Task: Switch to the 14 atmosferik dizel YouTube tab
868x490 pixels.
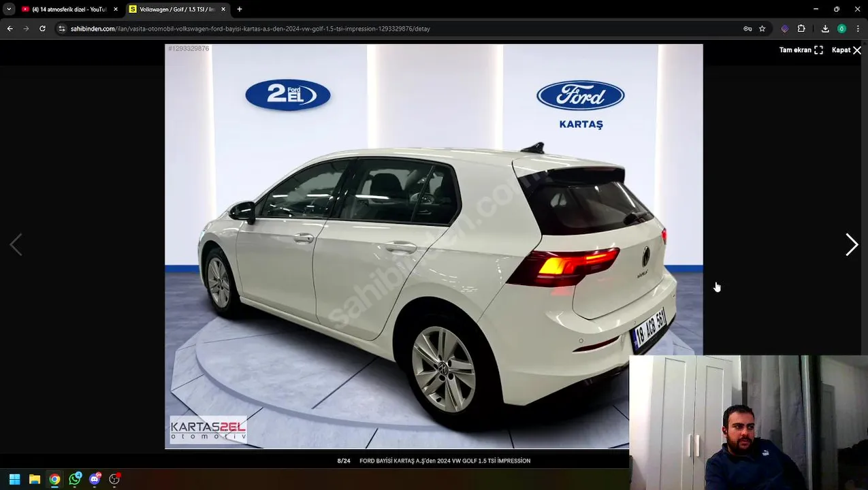Action: [x=69, y=10]
